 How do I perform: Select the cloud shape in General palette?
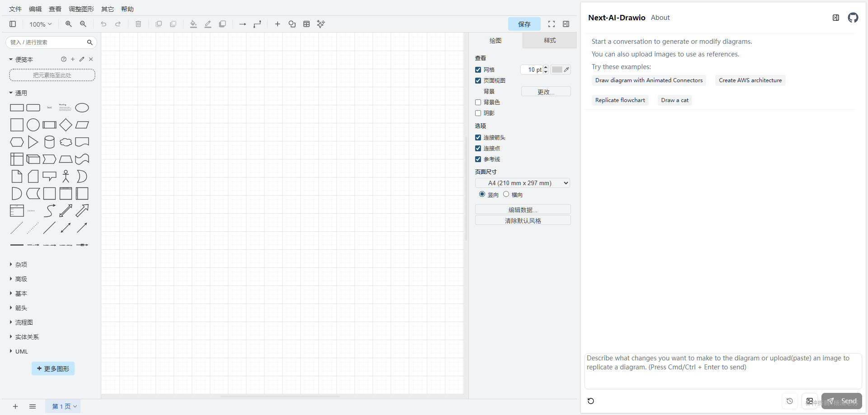coord(66,142)
